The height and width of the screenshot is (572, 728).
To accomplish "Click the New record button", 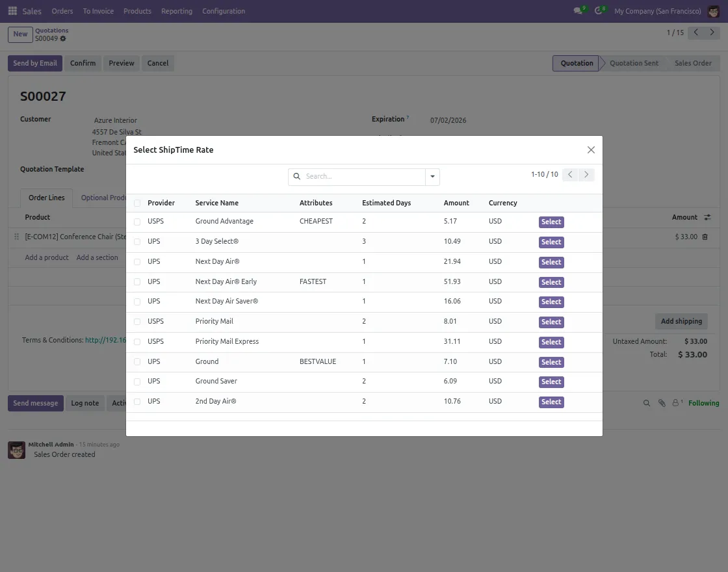I will point(20,34).
